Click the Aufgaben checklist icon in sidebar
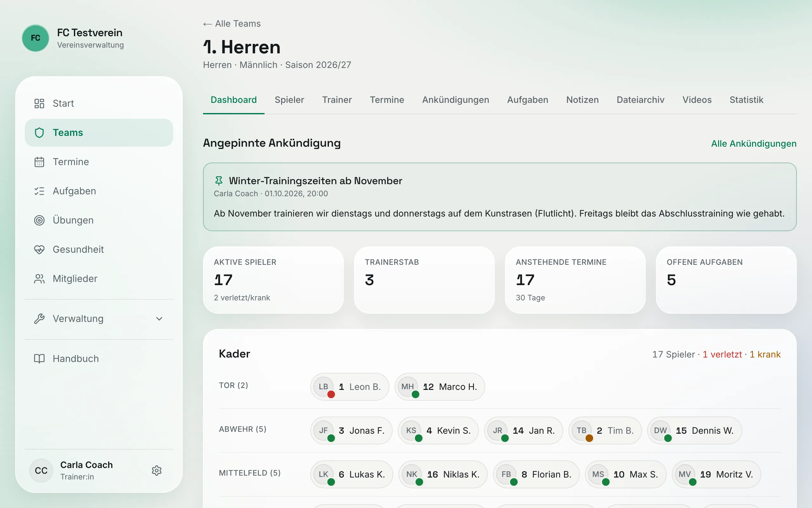 [39, 191]
